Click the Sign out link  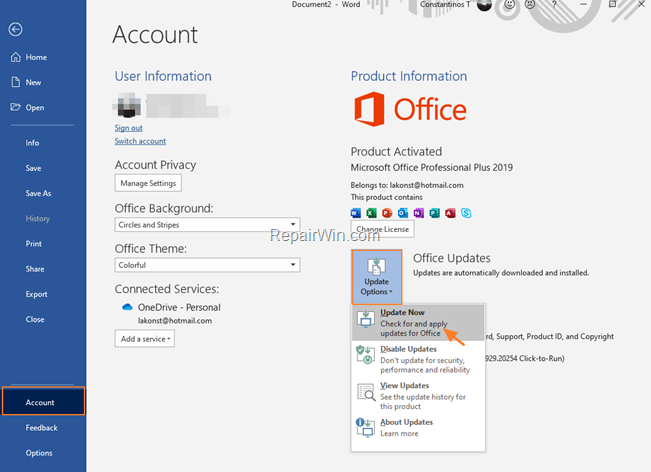click(129, 128)
